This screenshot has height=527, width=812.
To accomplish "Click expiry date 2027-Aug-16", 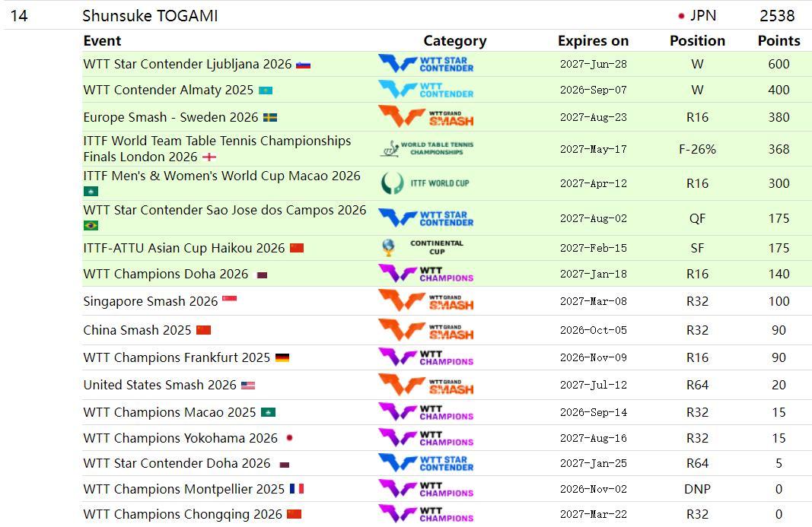I will point(593,438).
